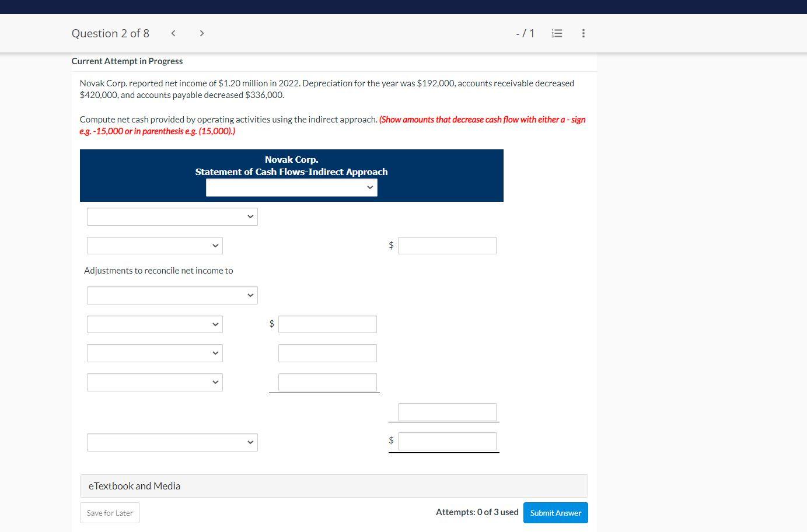Click the net income dollar amount field
Viewport: 807px width, 532px height.
pos(447,245)
